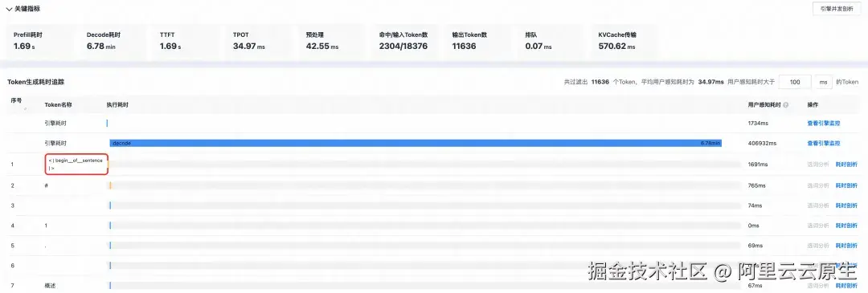Viewport: 868px width, 293px height.
Task: Click the filtered count 11636 in summary
Action: (600, 82)
